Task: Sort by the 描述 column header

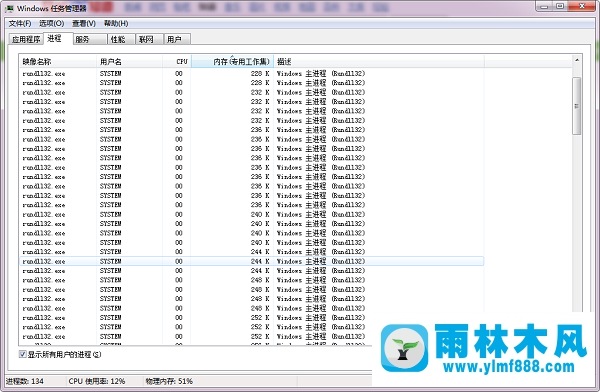Action: click(379, 62)
